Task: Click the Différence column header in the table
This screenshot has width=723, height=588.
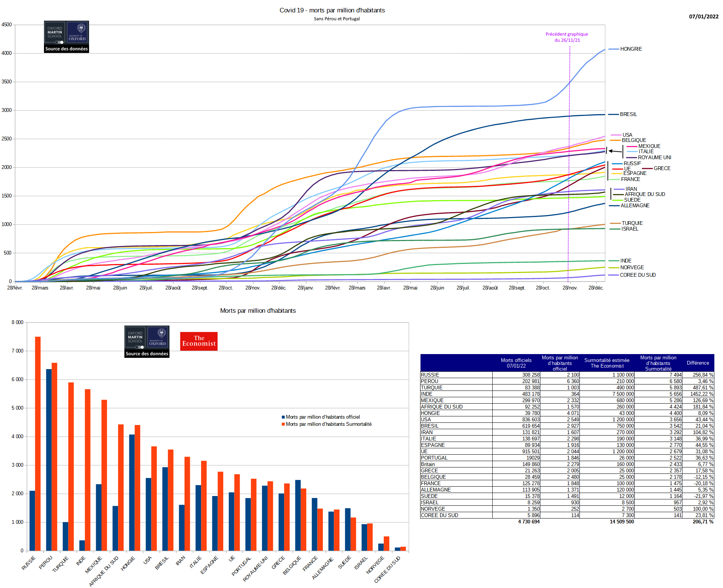Action: (698, 363)
